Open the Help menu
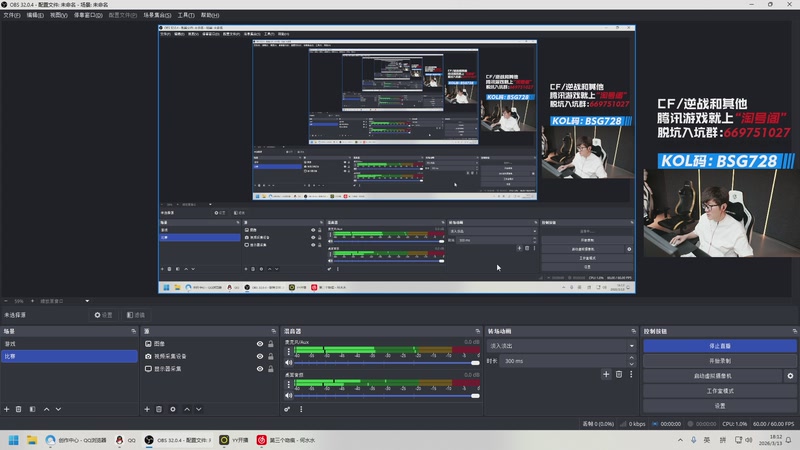Screen dimensions: 800x450 tap(210, 15)
